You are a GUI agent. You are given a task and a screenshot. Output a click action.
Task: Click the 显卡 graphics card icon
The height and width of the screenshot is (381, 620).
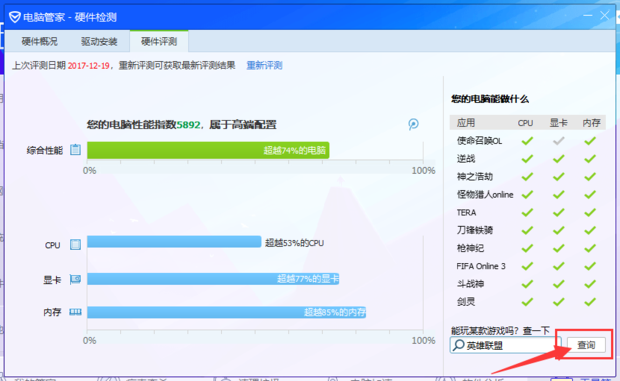coord(75,279)
